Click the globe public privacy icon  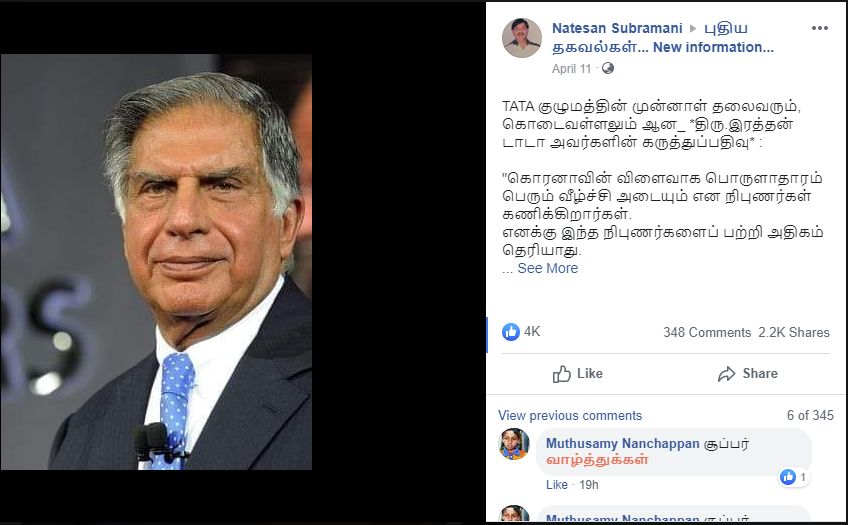(x=608, y=68)
